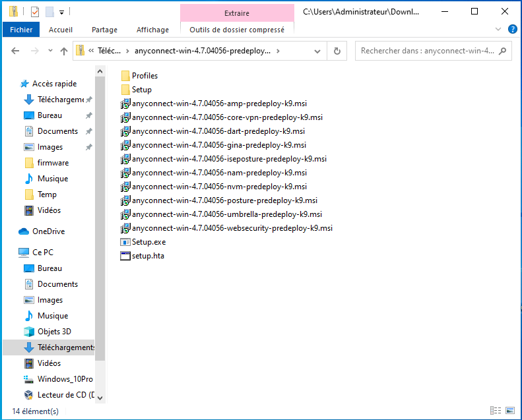Select the Setup.exe file
This screenshot has width=522, height=420.
148,242
